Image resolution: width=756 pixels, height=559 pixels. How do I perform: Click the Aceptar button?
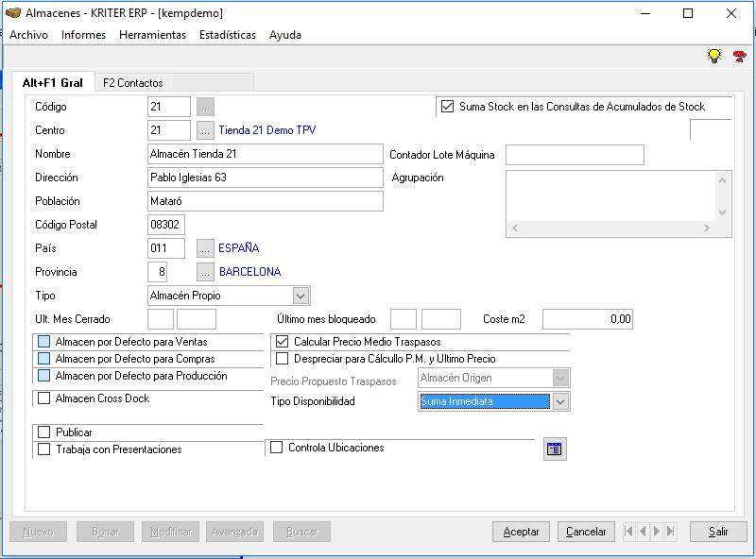521,532
